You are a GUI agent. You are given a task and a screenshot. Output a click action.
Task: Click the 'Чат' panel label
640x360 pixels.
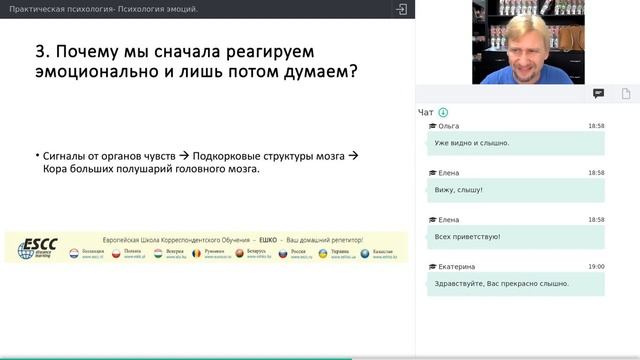[x=425, y=112]
